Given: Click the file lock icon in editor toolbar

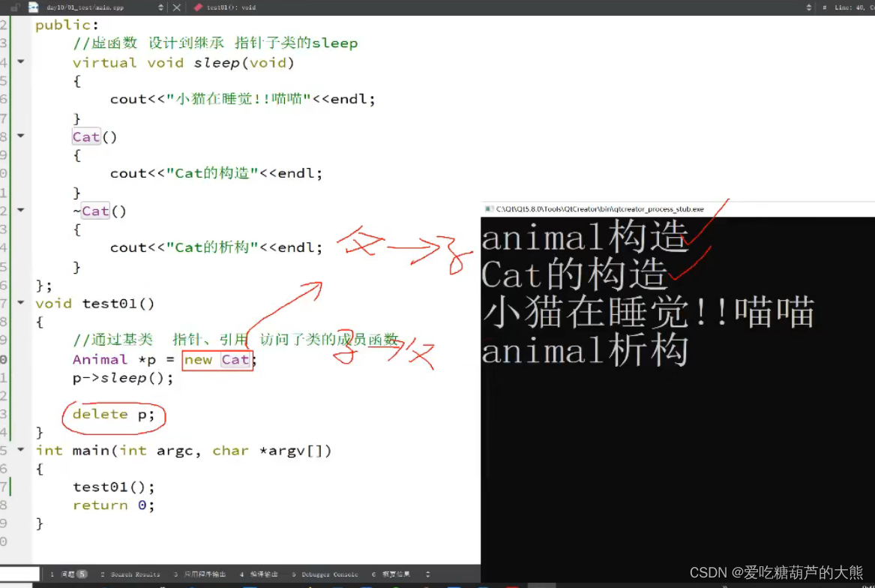Looking at the screenshot, I should 15,7.
